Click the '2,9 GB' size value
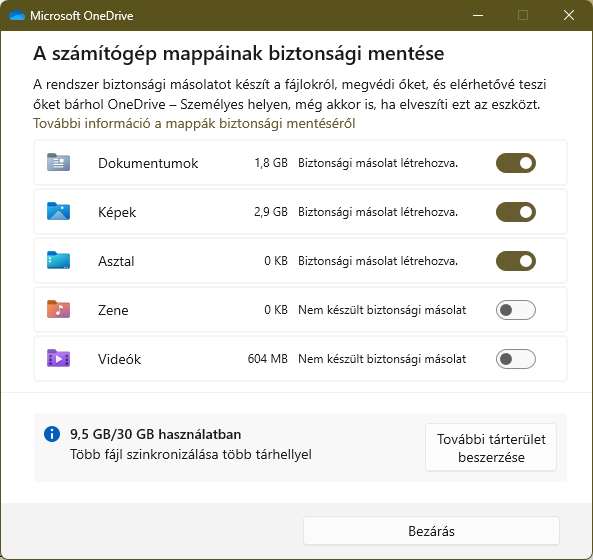 tap(271, 212)
